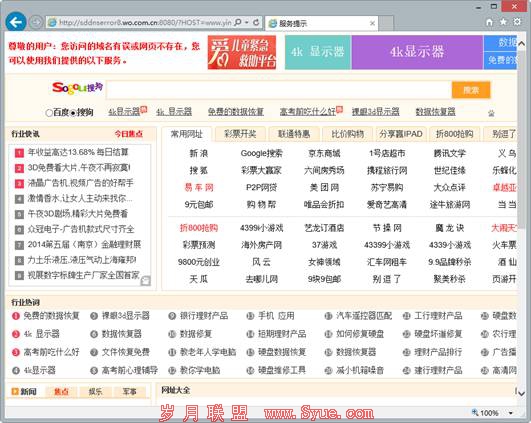This screenshot has height=423, width=531.
Task: Open the 汽车遥控器匹配 hot keyword
Action: 364,316
